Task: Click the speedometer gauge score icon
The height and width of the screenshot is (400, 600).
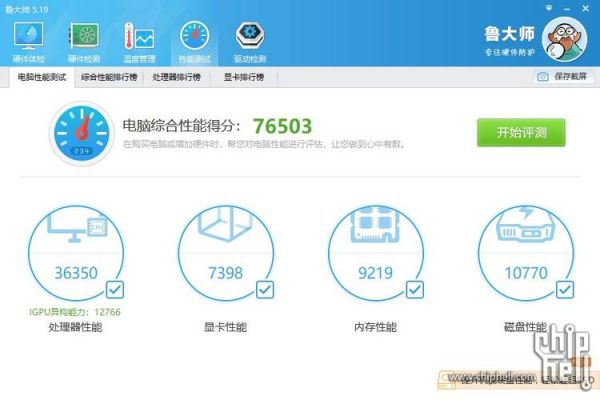Action: point(82,134)
